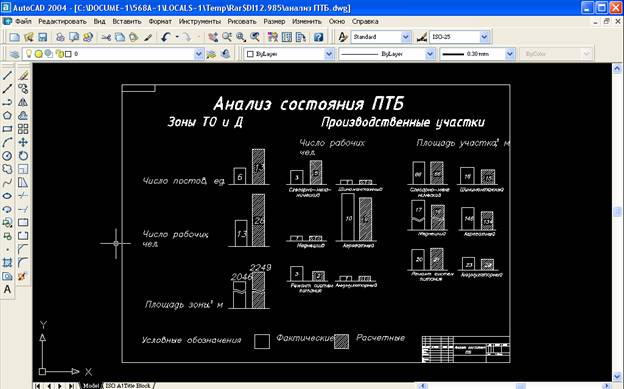Toggle layer on/off lightbulb icon
The width and height of the screenshot is (624, 389).
(29, 53)
